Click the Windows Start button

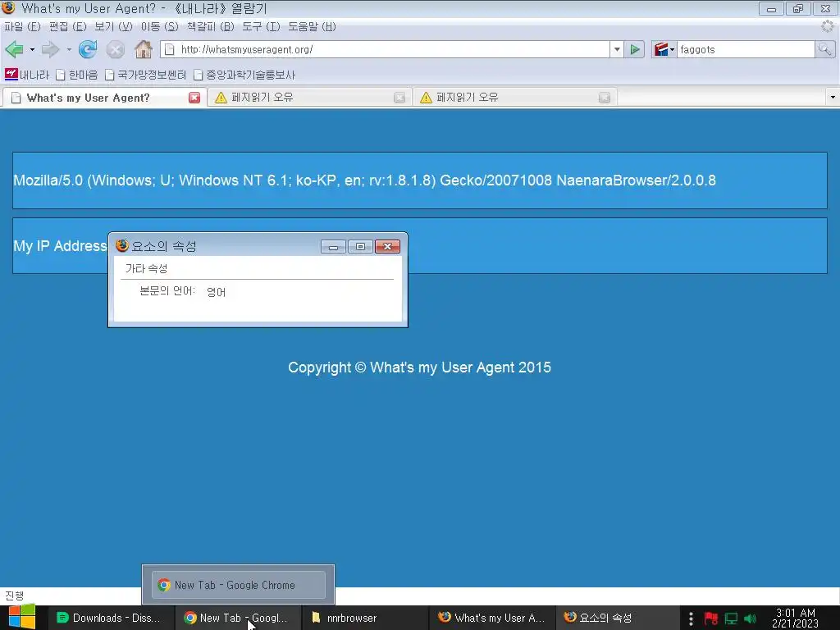[x=22, y=618]
